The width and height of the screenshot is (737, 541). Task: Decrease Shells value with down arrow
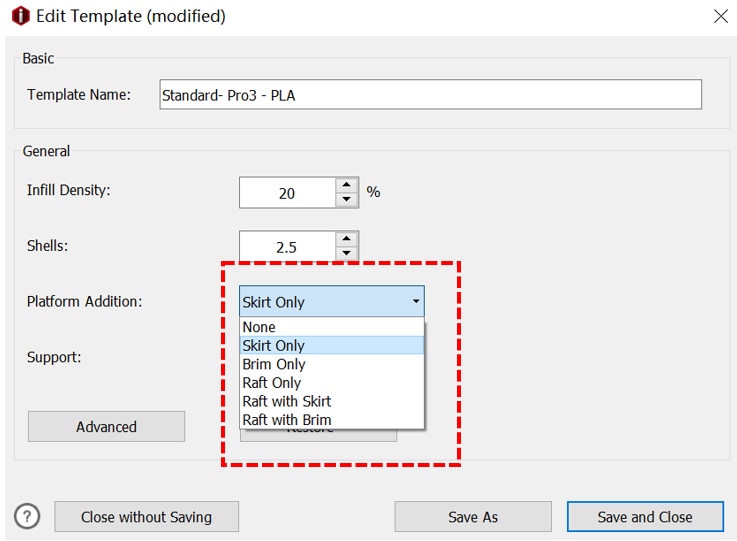click(346, 252)
